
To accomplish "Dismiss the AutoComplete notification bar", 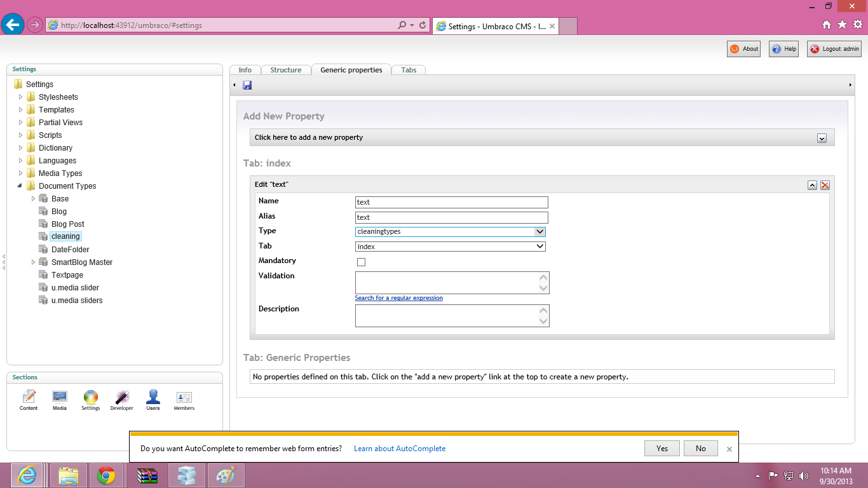I will point(729,449).
